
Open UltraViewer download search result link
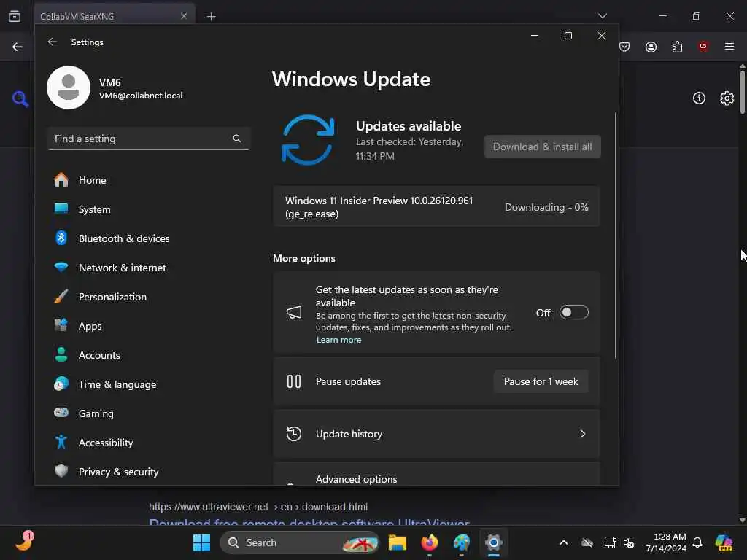[309, 522]
